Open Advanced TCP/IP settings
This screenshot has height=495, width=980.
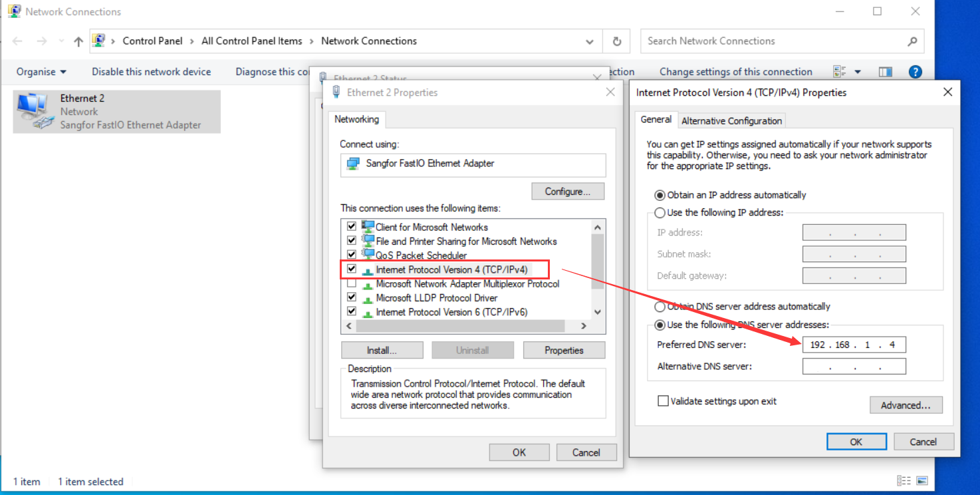click(x=906, y=405)
